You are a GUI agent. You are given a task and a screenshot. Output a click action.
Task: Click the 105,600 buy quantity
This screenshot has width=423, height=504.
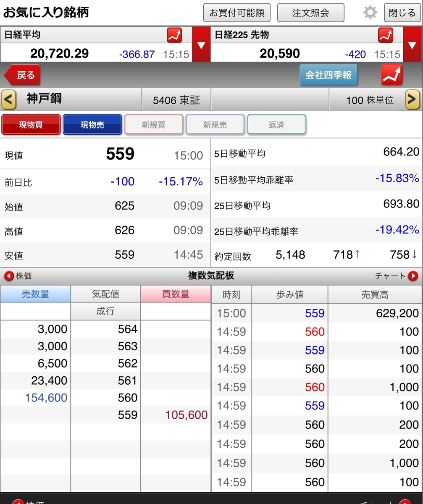[187, 415]
